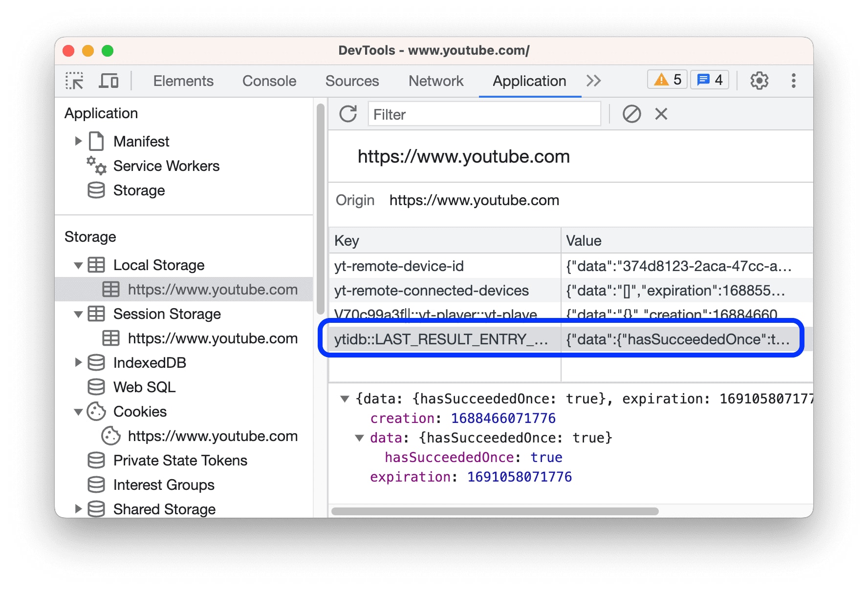The height and width of the screenshot is (590, 868).
Task: Delete selected entry with X icon
Action: tap(661, 114)
